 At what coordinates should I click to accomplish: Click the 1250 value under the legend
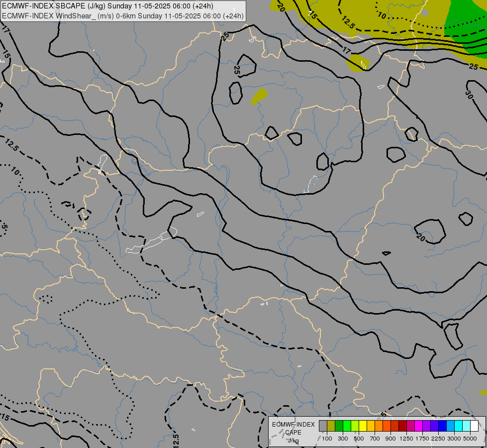406,439
